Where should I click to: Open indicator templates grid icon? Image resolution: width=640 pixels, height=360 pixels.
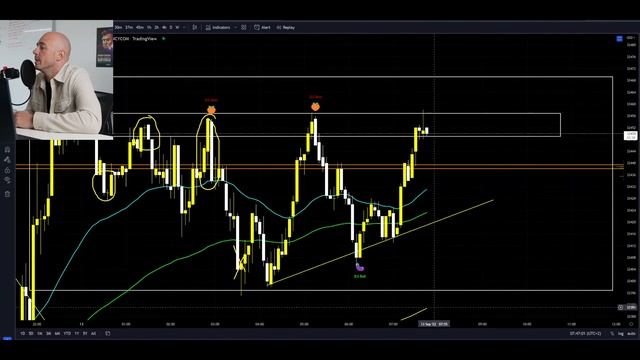(244, 27)
